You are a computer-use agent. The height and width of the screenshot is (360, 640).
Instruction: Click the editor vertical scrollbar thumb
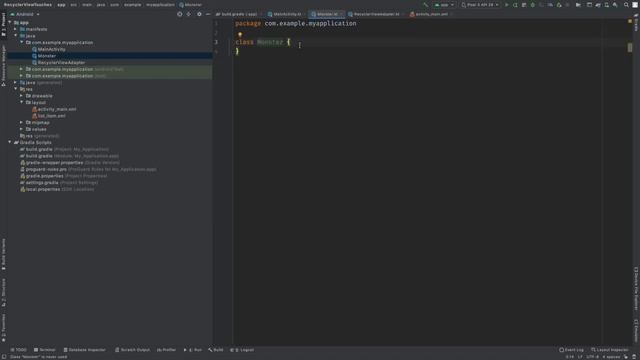(x=630, y=47)
